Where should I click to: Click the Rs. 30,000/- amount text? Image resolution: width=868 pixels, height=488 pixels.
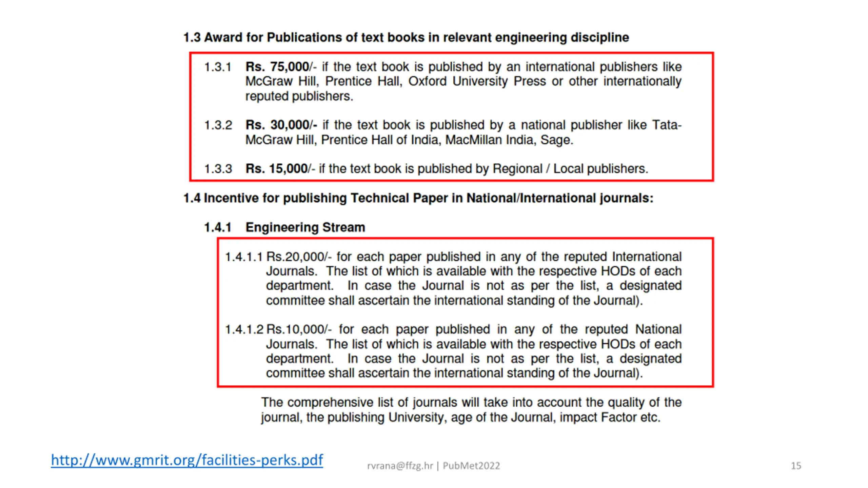[x=281, y=125]
